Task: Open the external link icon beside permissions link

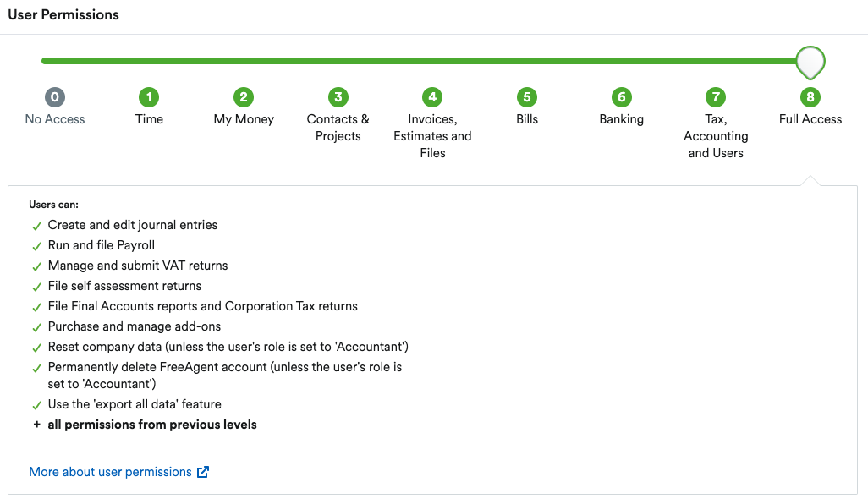Action: tap(203, 472)
